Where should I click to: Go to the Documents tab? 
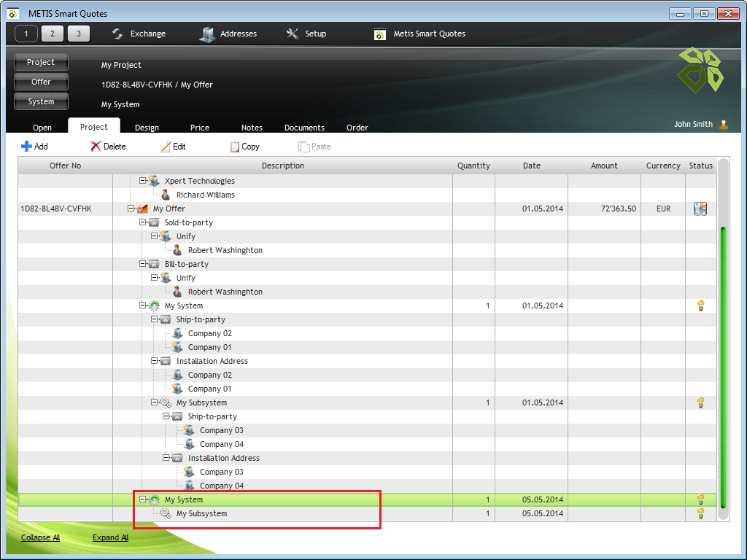click(x=304, y=128)
